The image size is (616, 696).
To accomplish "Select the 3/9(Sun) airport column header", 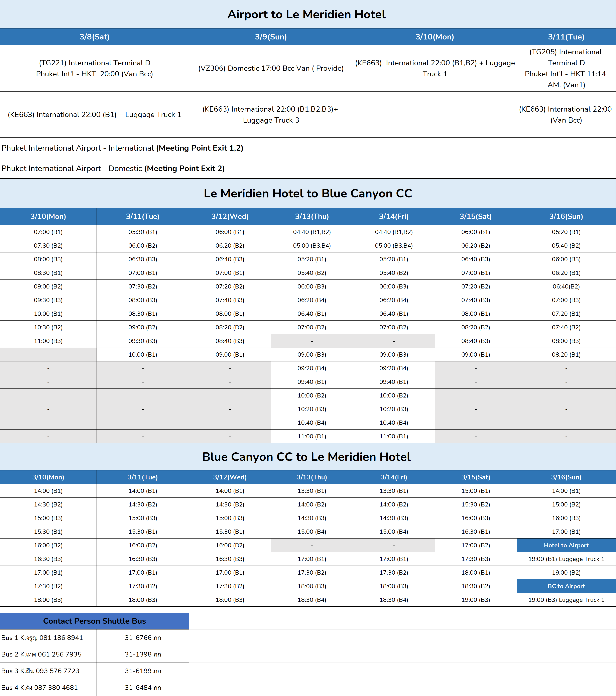I will point(271,37).
